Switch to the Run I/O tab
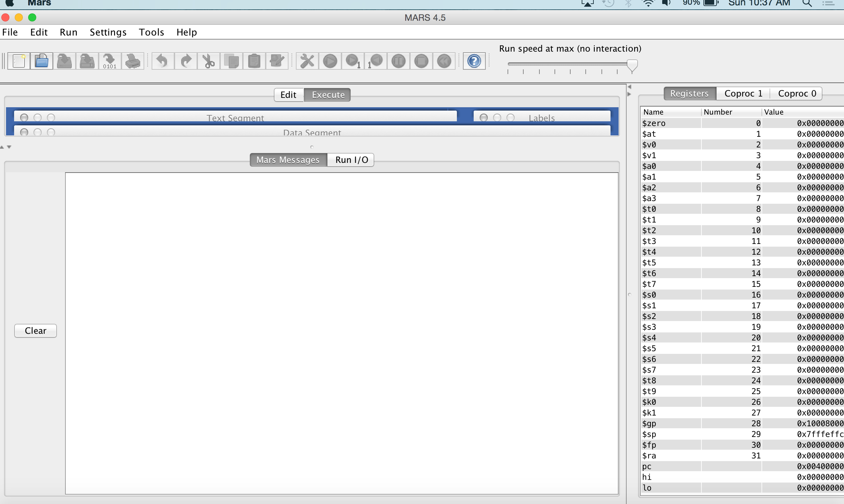Screen dimensions: 844x504 [x=351, y=160]
